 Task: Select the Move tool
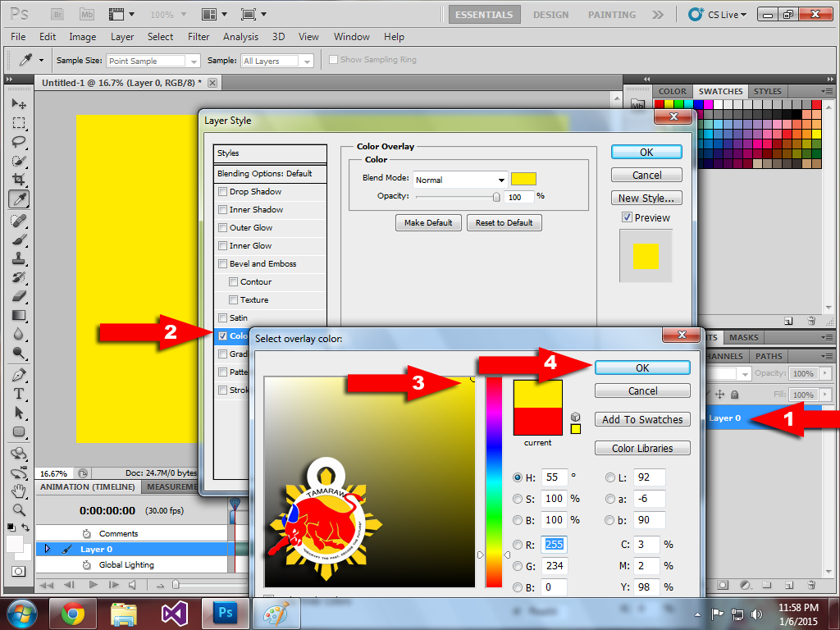click(x=19, y=104)
